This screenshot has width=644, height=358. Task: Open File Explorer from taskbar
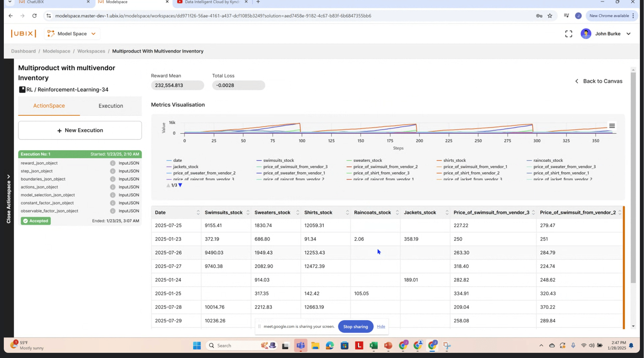315,346
